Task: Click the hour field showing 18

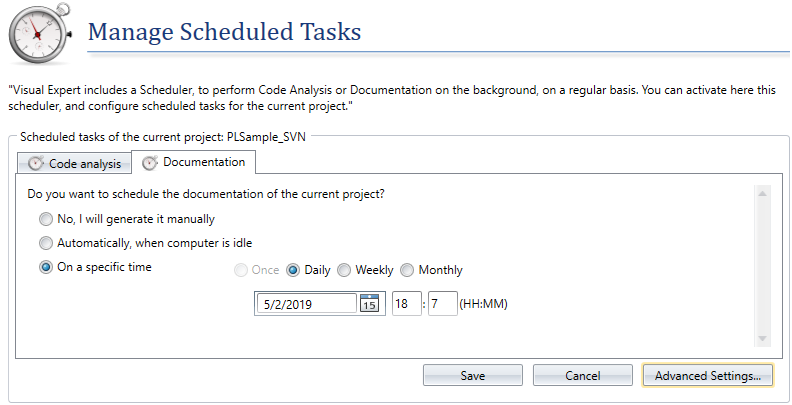Action: (x=406, y=303)
